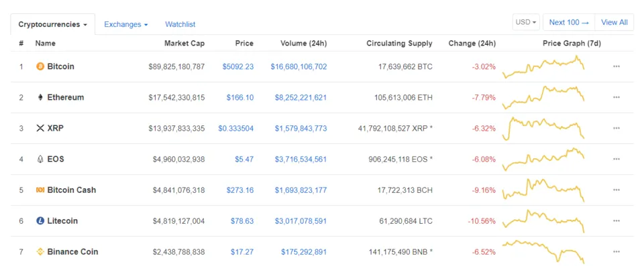Go to Next 100 cryptocurrencies
Screen dimensions: 644x266
pyautogui.click(x=569, y=22)
